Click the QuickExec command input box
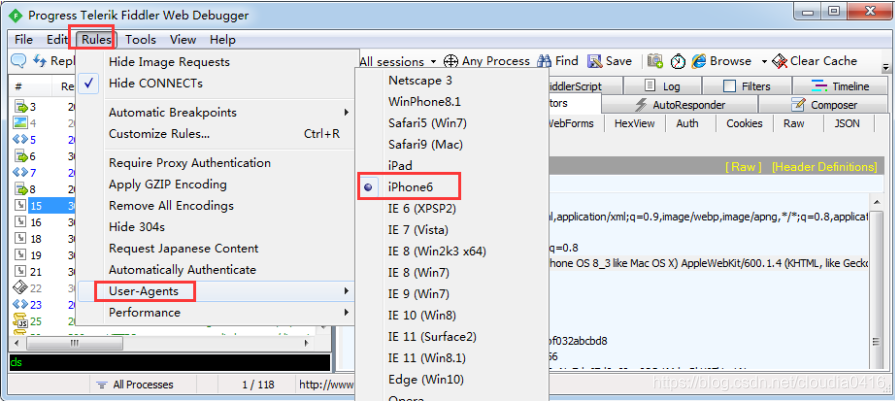This screenshot has height=401, width=895. 170,363
